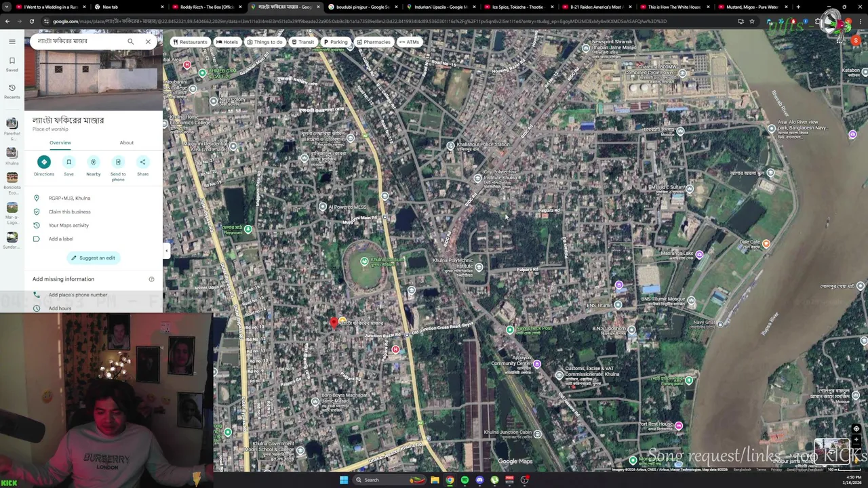Open Windows Start menu

[x=344, y=480]
